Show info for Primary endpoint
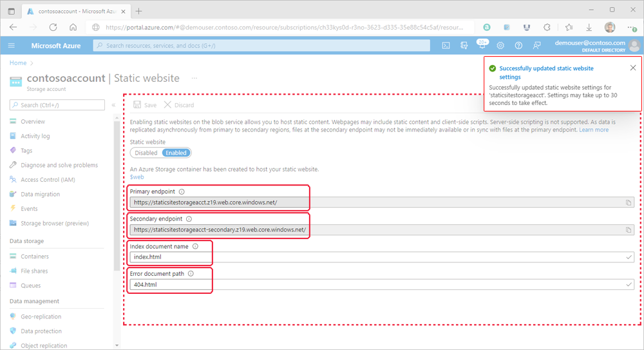 [182, 191]
